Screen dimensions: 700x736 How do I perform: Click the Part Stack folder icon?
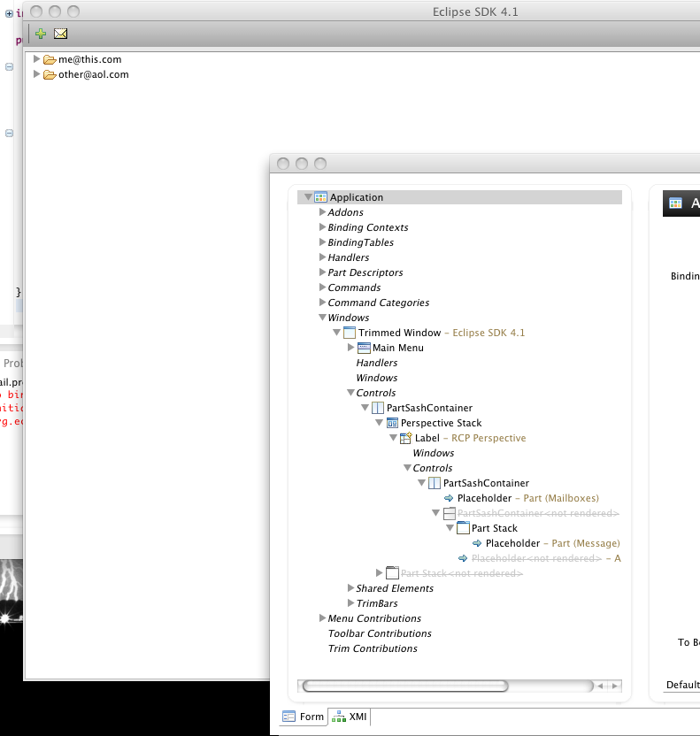463,528
